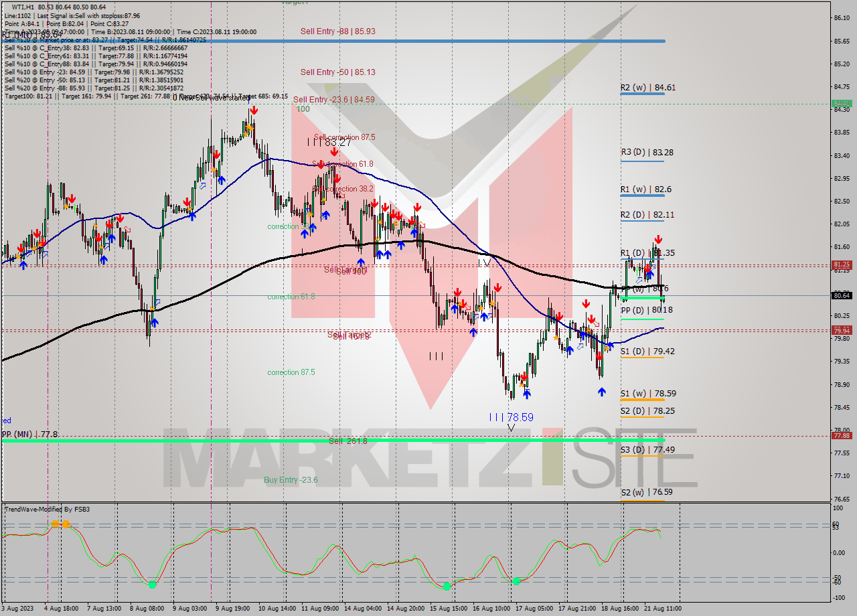Click the red 79.94 price tag

[842, 330]
